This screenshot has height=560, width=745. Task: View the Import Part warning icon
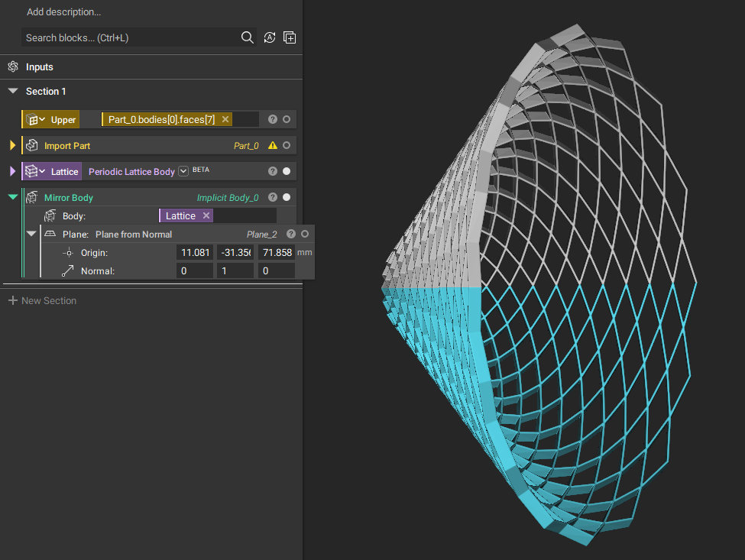click(272, 145)
